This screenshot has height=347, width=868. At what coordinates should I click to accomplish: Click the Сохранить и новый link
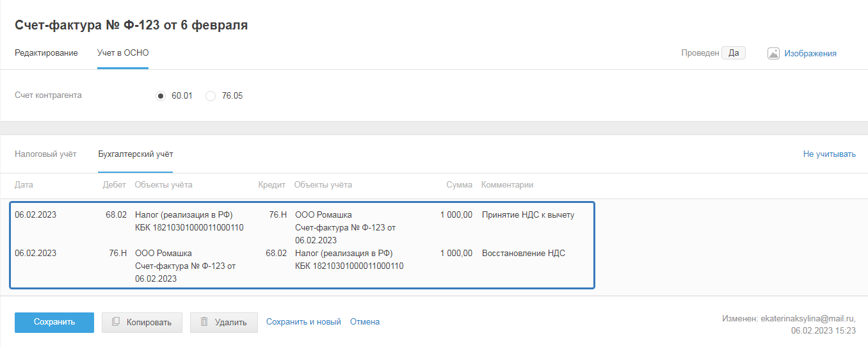(303, 322)
